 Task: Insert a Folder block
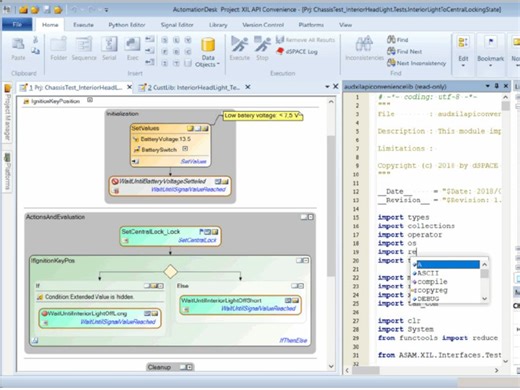(59, 49)
